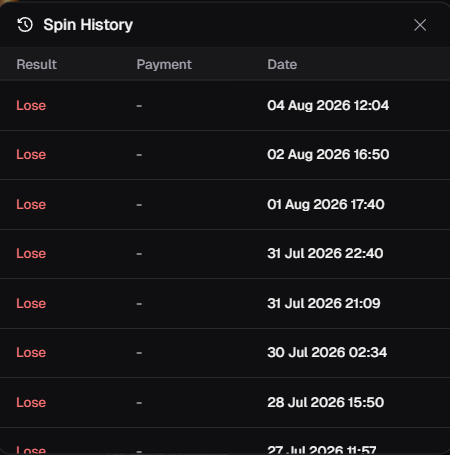Select the Lose result from 30 Jul 2026

tap(31, 353)
